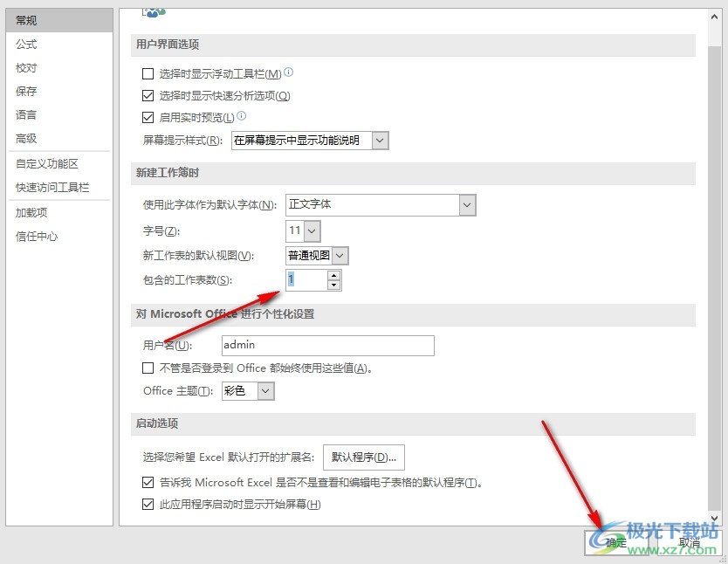Click info icon next to live preview option
The width and height of the screenshot is (728, 564).
coord(242,116)
